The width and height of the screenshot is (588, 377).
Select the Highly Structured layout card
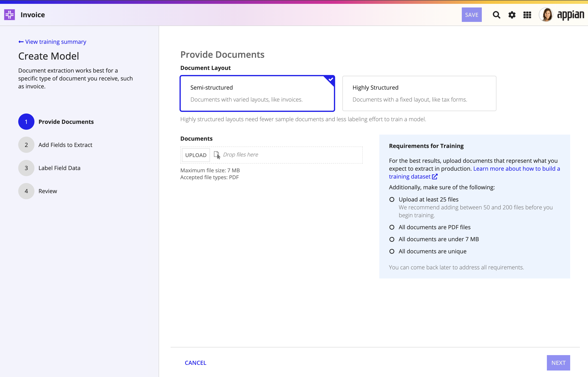click(419, 93)
